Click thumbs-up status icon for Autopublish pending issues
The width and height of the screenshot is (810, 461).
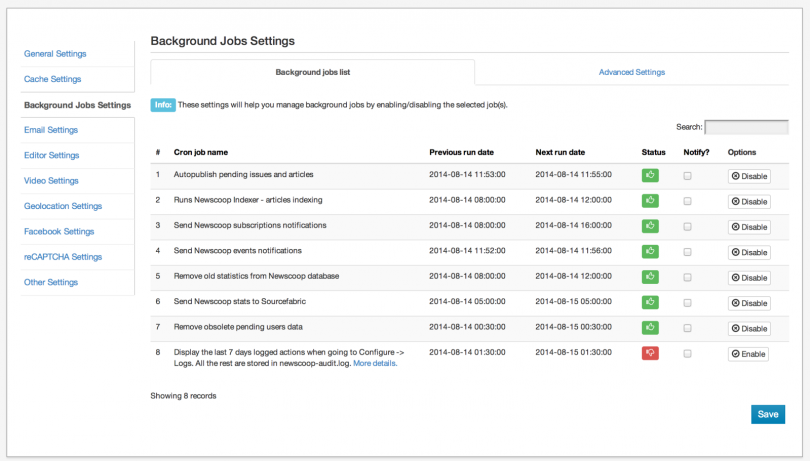(650, 175)
